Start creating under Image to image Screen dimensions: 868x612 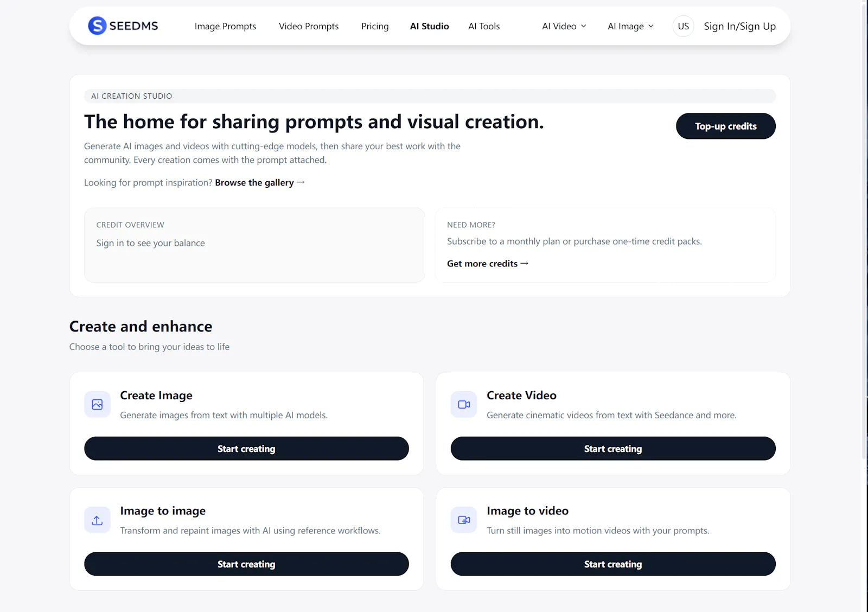click(246, 564)
